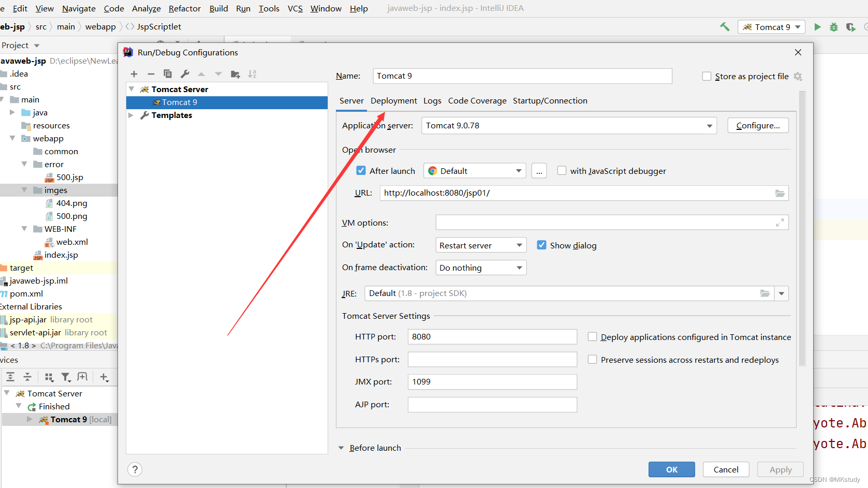Screen dimensions: 868x488
Task: Switch to Logs tab
Action: 432,100
